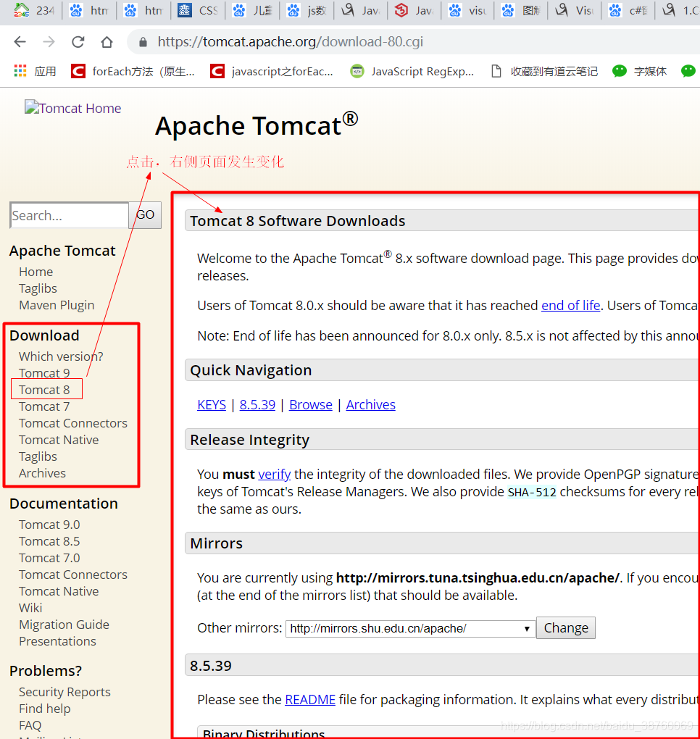700x739 pixels.
Task: Open Tomcat 9 download link
Action: coord(44,373)
